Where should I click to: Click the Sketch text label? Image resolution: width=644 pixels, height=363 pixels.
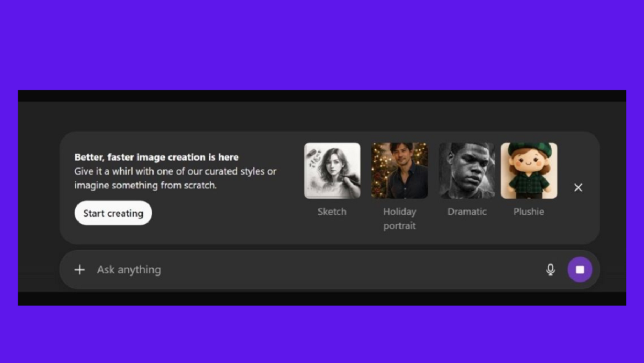pos(332,212)
